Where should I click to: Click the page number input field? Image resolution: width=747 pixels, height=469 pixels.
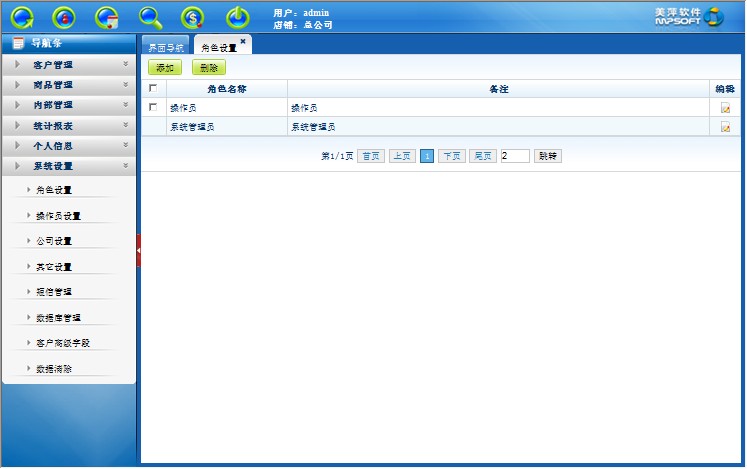pyautogui.click(x=514, y=156)
